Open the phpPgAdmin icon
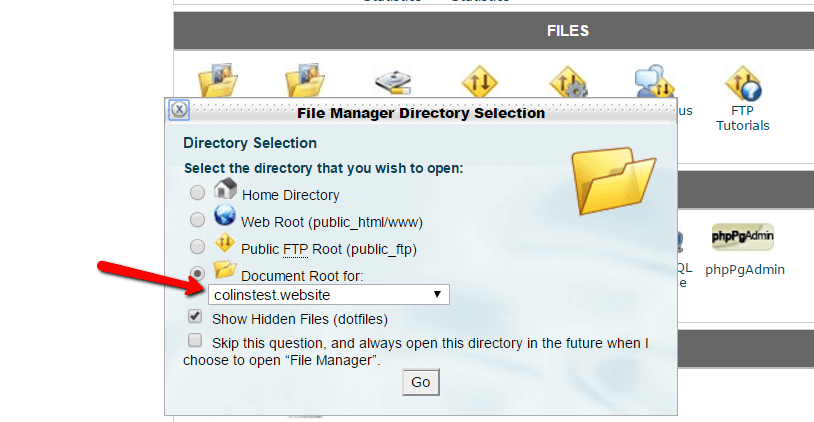 743,237
